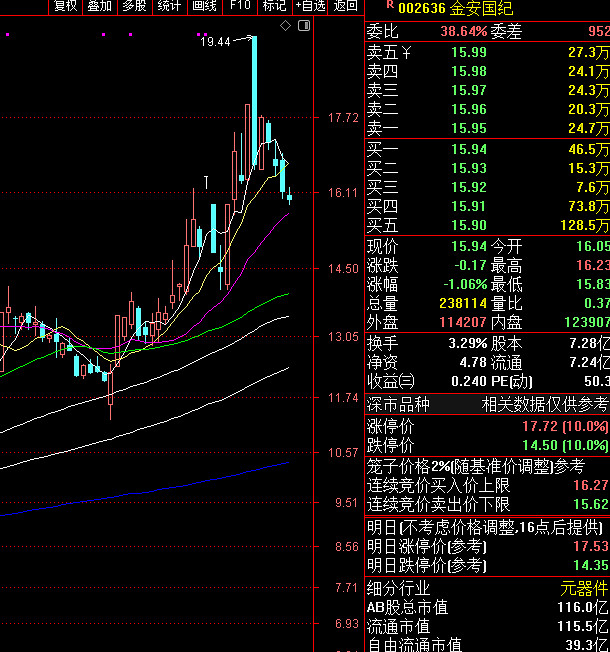Click the red R marker beside stock code
The width and height of the screenshot is (610, 652).
(388, 5)
